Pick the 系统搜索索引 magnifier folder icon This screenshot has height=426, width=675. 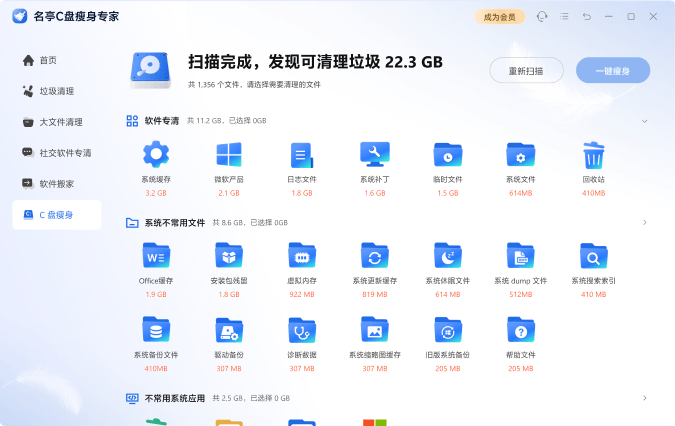click(594, 255)
